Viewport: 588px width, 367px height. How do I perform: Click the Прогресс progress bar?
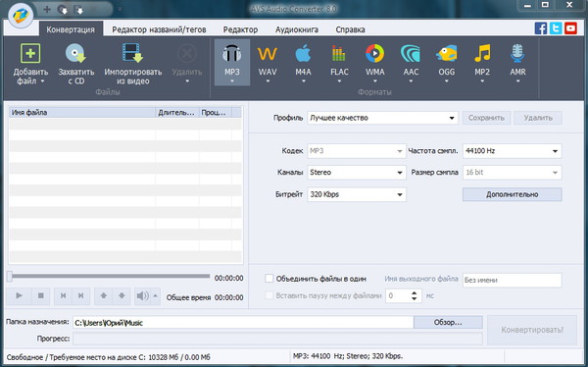(277, 339)
